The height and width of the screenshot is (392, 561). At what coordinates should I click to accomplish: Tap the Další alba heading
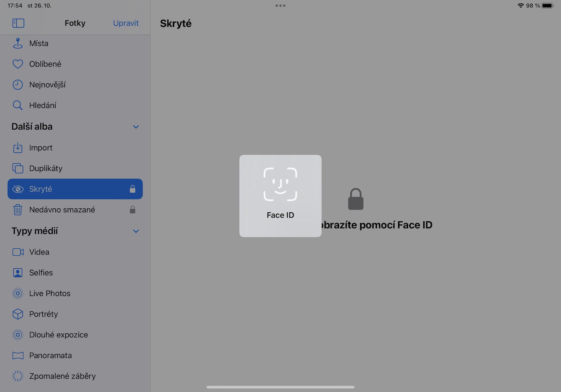click(32, 127)
